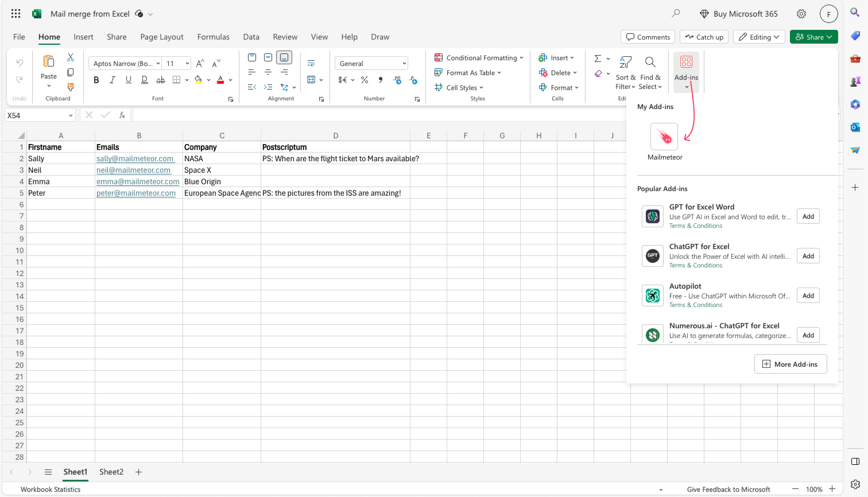Click the Merge cells icon
This screenshot has width=868, height=497.
[311, 79]
